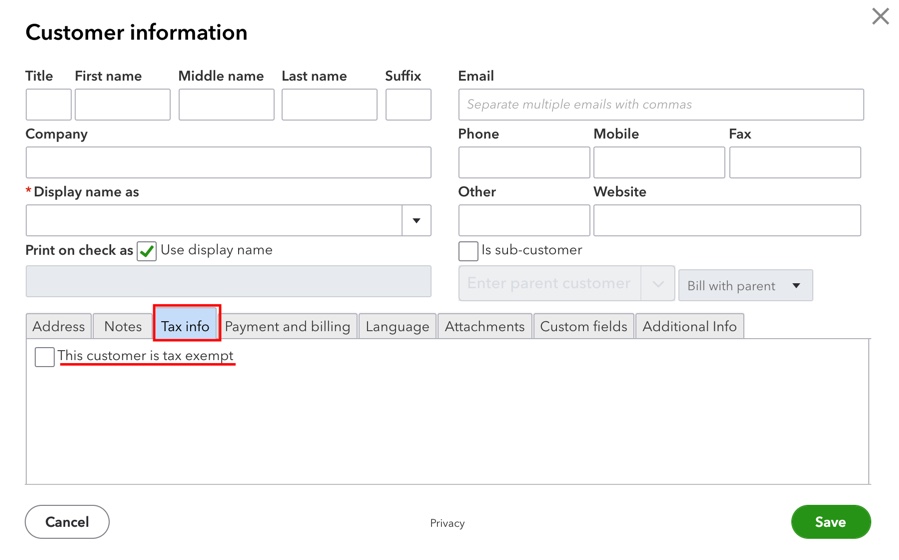Close the Customer information dialog
Screen dimensions: 899x560
880,16
